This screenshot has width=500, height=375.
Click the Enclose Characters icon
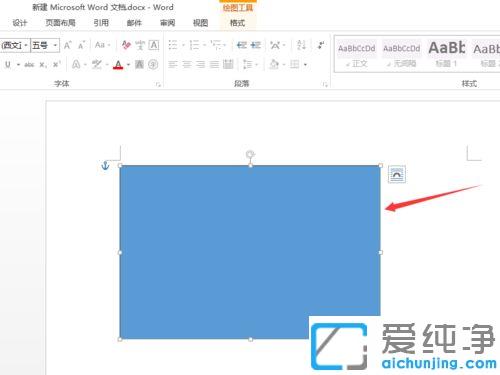153,64
